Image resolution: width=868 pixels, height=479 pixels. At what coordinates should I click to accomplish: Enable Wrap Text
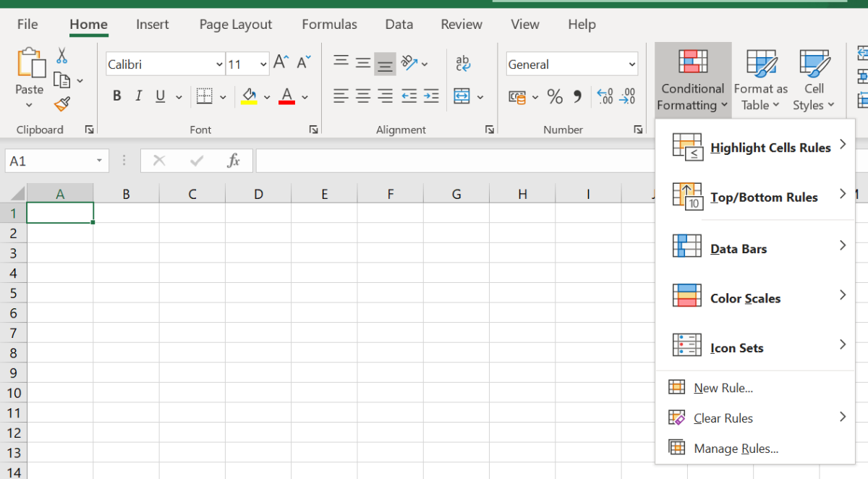pyautogui.click(x=462, y=64)
